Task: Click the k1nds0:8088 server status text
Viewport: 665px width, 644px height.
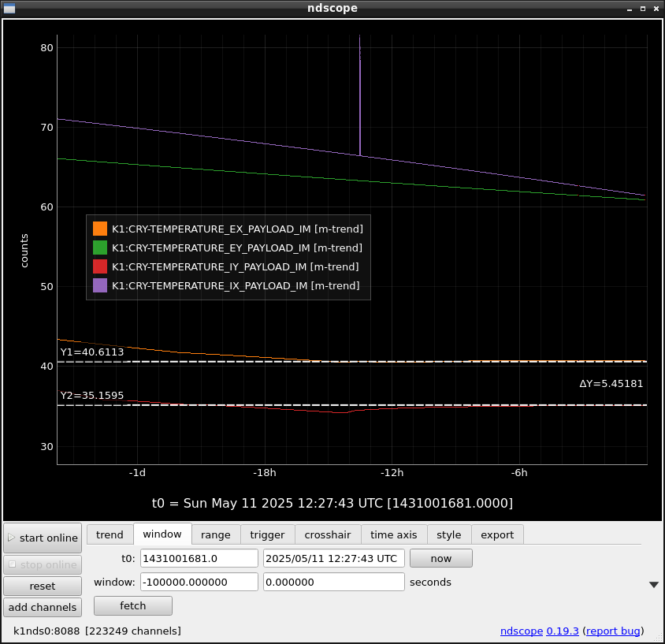Action: tap(46, 631)
